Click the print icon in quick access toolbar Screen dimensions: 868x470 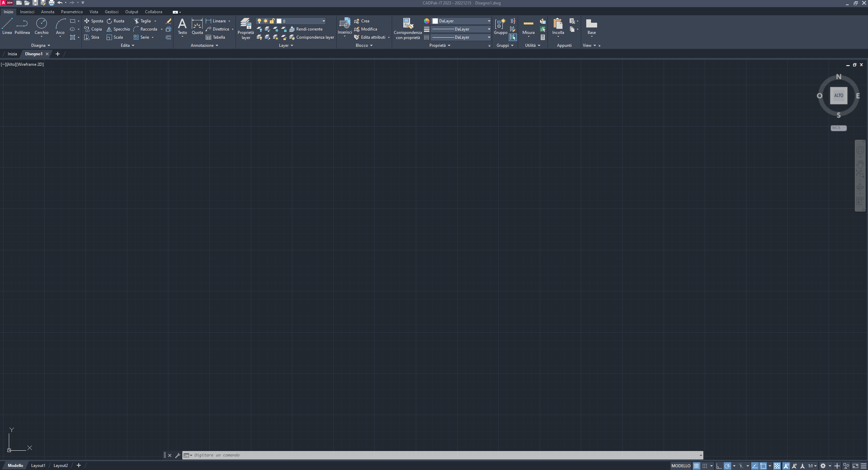point(52,3)
